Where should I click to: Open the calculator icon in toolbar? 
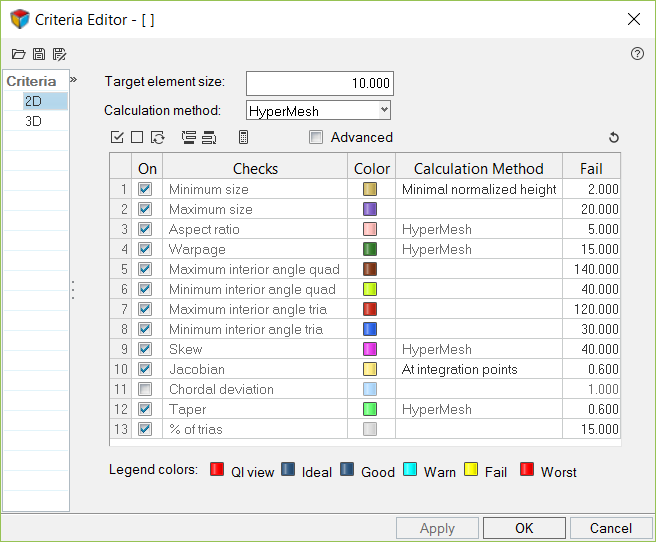(x=243, y=137)
